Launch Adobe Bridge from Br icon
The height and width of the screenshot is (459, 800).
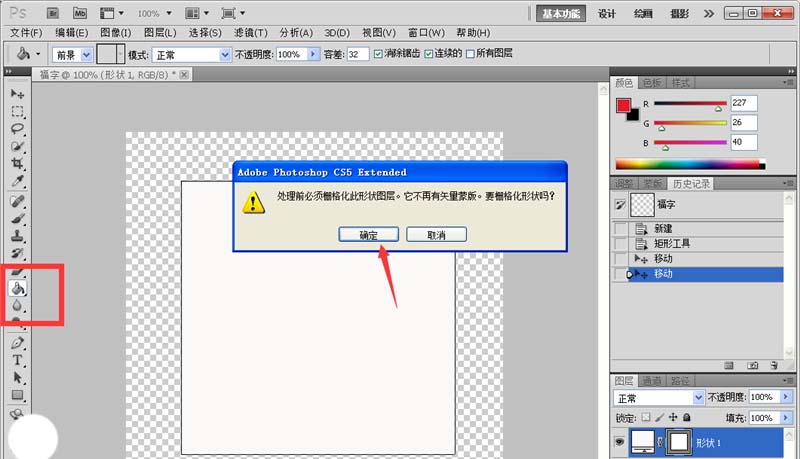coord(53,13)
